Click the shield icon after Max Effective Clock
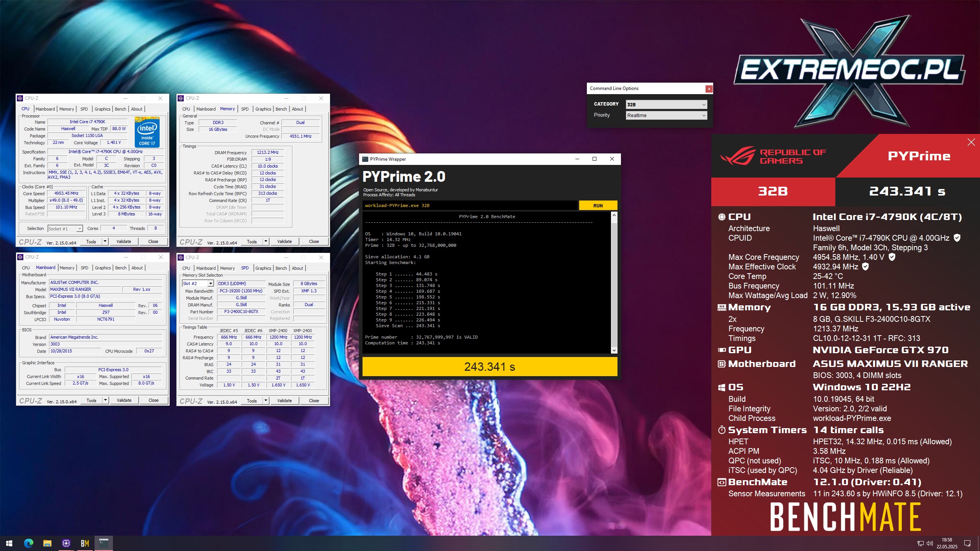980x551 pixels. click(866, 267)
